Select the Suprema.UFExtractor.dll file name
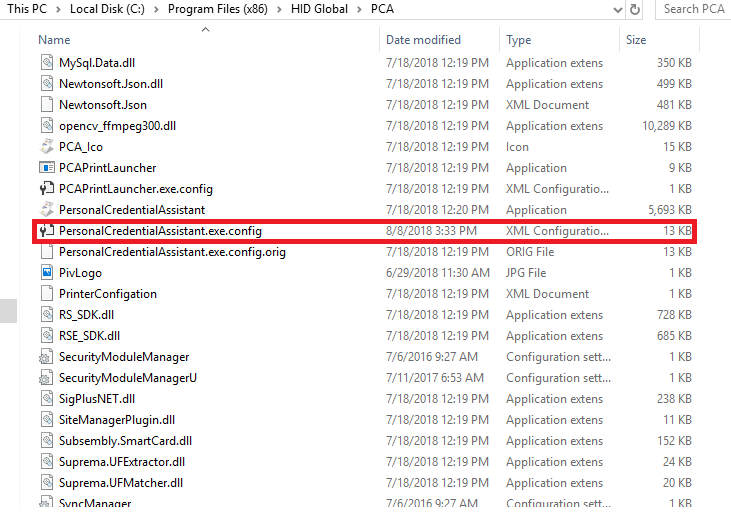 [122, 461]
